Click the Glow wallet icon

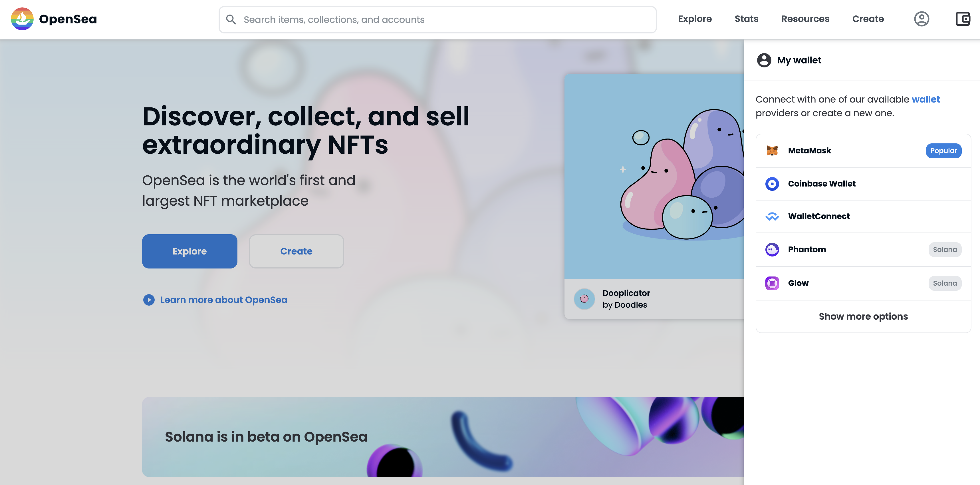(772, 283)
